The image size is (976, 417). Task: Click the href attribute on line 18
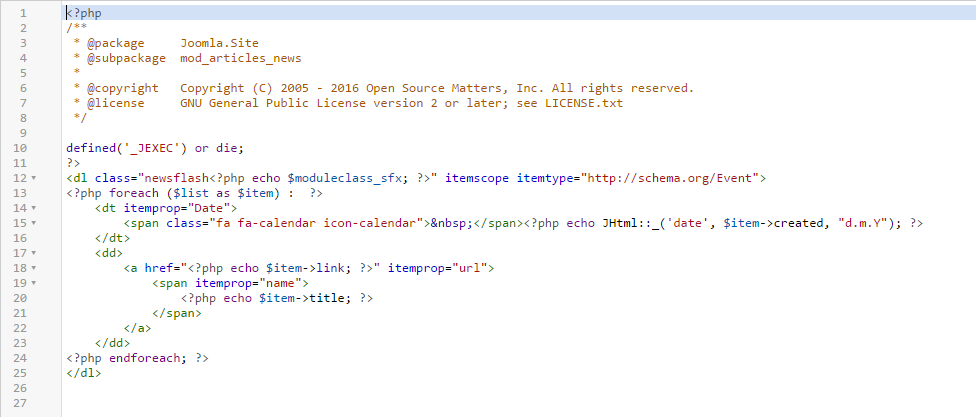pyautogui.click(x=159, y=268)
